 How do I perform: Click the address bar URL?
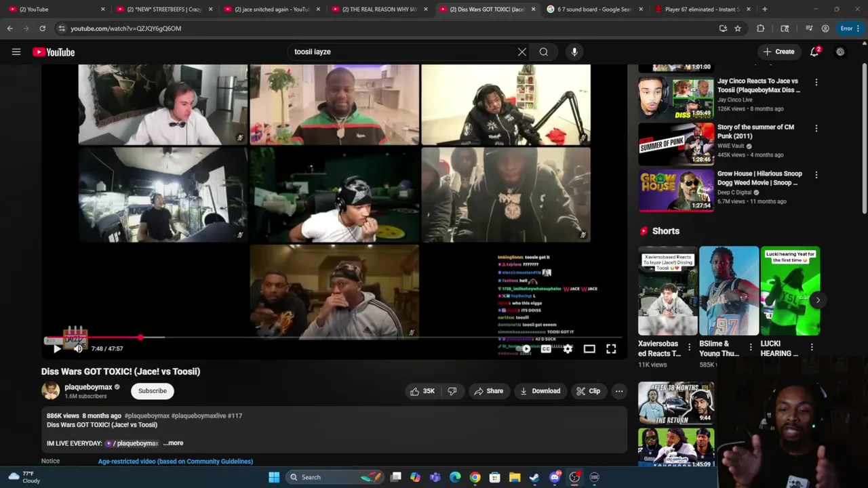click(x=126, y=28)
